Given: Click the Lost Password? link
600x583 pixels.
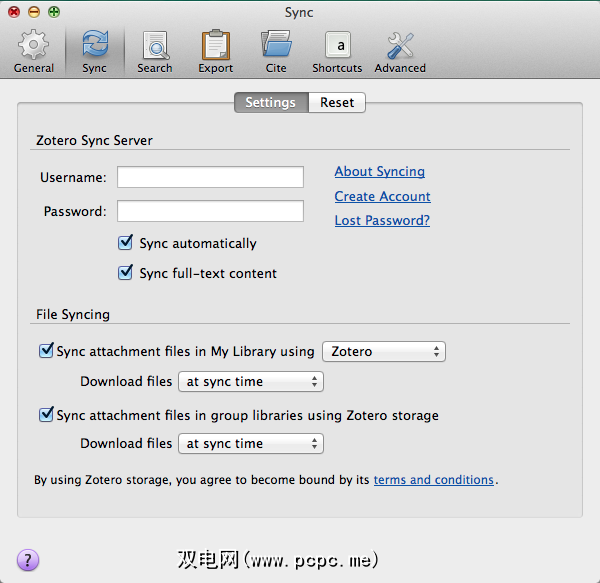Looking at the screenshot, I should (x=382, y=220).
